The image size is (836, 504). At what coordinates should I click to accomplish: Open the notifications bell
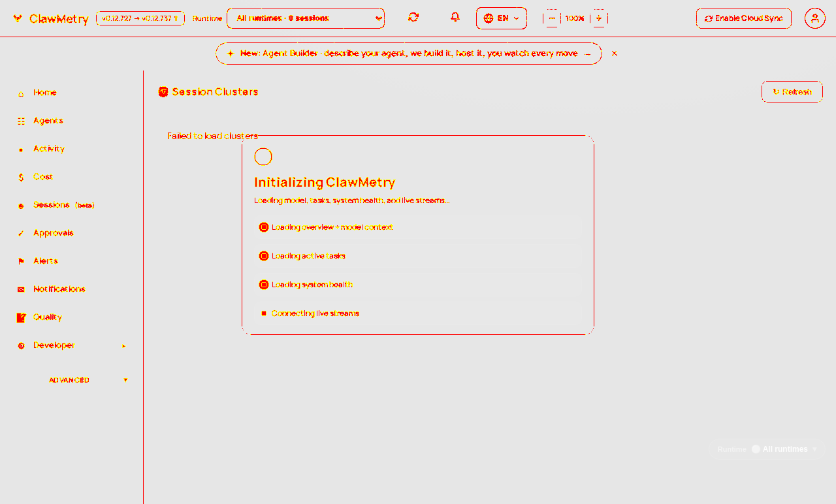[x=455, y=18]
